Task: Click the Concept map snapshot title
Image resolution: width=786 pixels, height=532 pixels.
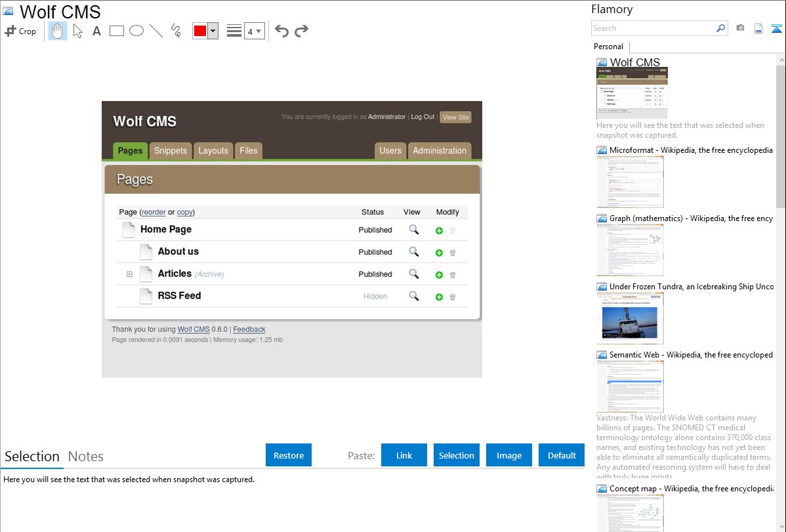Action: 692,488
